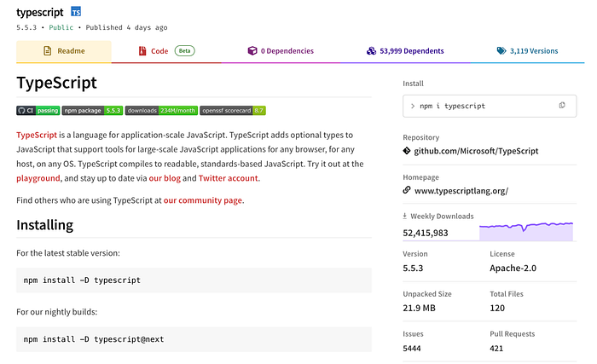Screen dimensions: 597x364
Task: Open the playground link
Action: click(38, 178)
